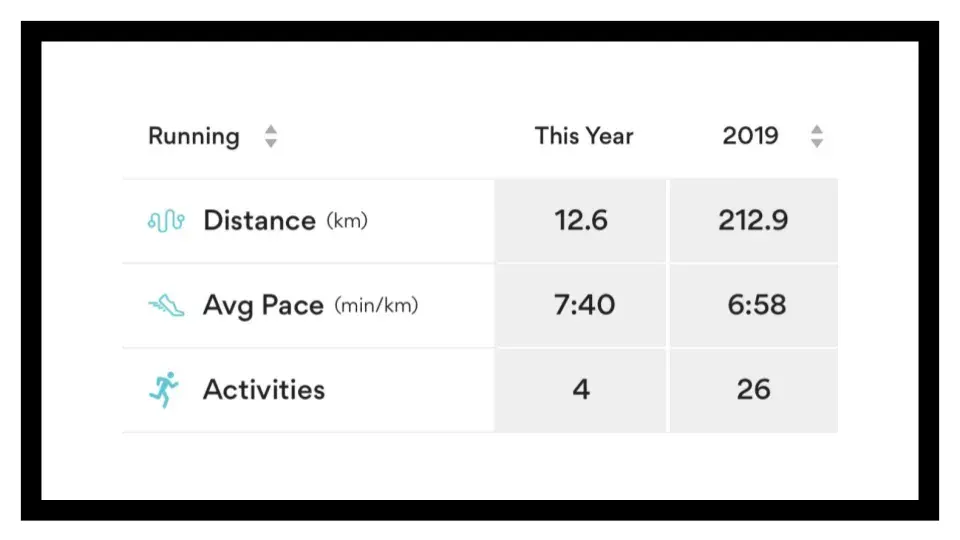Open the Running activity type selector arrows
Image resolution: width=960 pixels, height=540 pixels.
click(x=271, y=137)
